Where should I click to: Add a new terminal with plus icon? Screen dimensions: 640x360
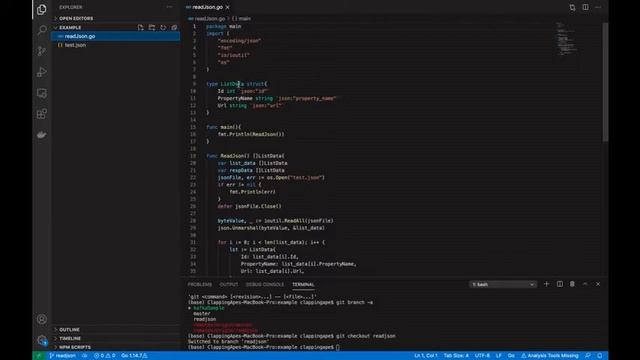pos(547,284)
